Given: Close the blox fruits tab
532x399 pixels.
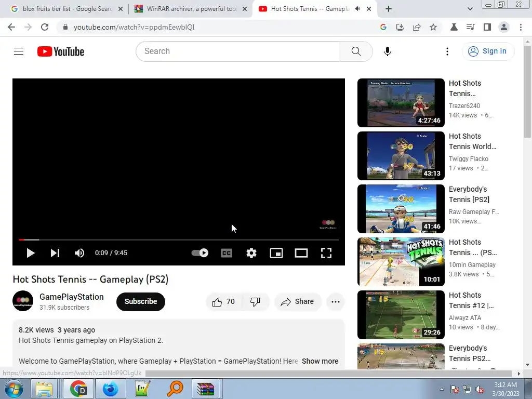Looking at the screenshot, I should [121, 9].
